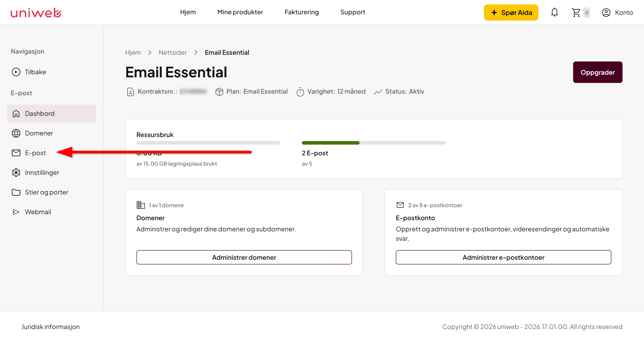Click the Plan package box icon
Viewport: 644px width, 342px height.
click(x=219, y=92)
